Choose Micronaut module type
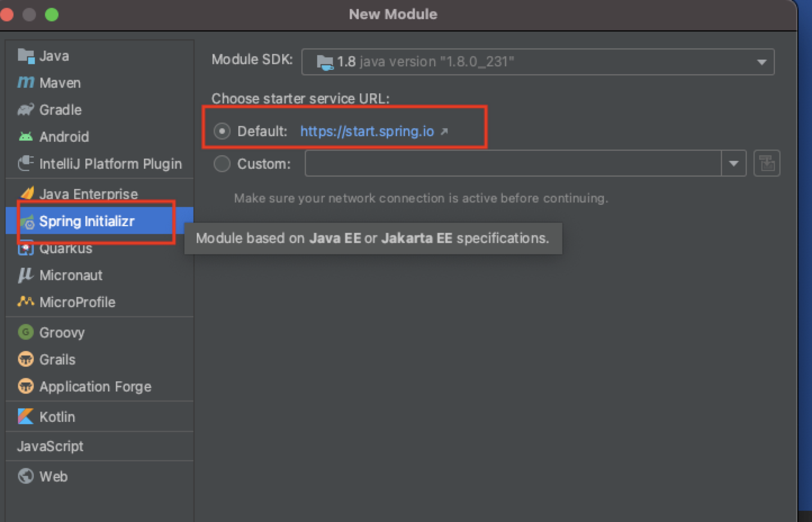This screenshot has height=522, width=812. [100, 275]
